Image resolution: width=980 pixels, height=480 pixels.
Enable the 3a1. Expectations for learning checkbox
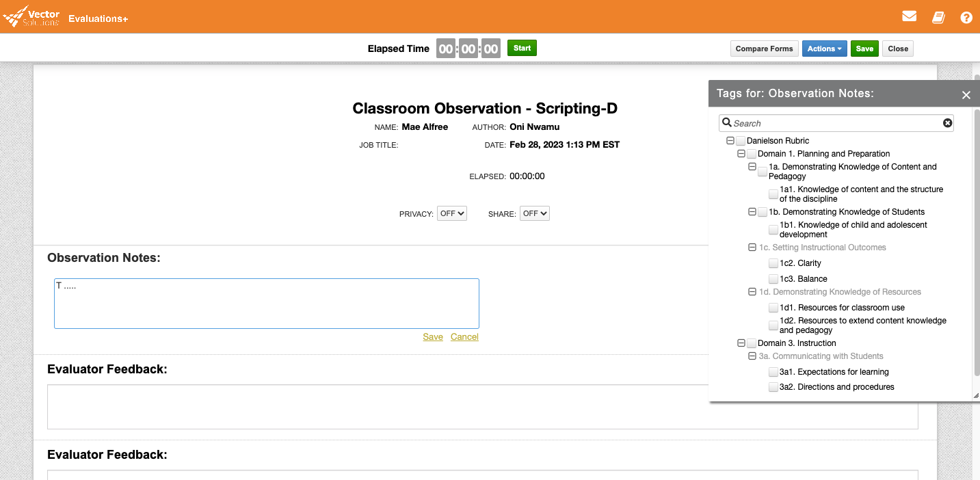(773, 372)
